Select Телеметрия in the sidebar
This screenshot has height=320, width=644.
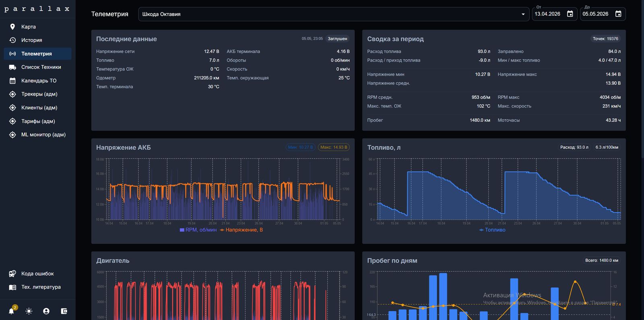[37, 54]
